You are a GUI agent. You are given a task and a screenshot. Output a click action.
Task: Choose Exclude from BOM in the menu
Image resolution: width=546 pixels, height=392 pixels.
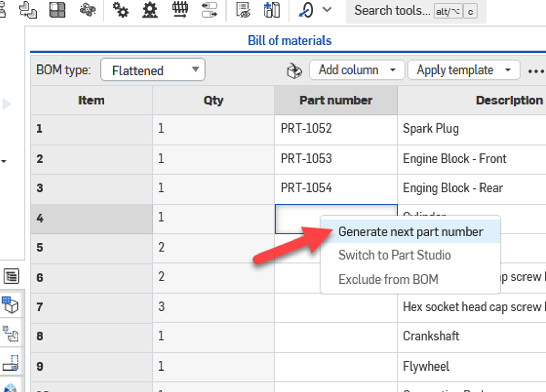[388, 279]
